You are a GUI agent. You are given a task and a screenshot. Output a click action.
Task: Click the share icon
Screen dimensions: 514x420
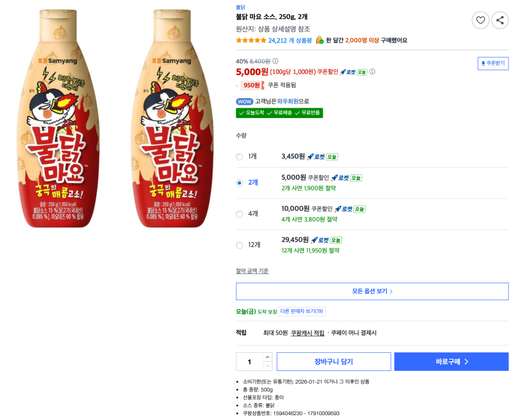tap(499, 21)
